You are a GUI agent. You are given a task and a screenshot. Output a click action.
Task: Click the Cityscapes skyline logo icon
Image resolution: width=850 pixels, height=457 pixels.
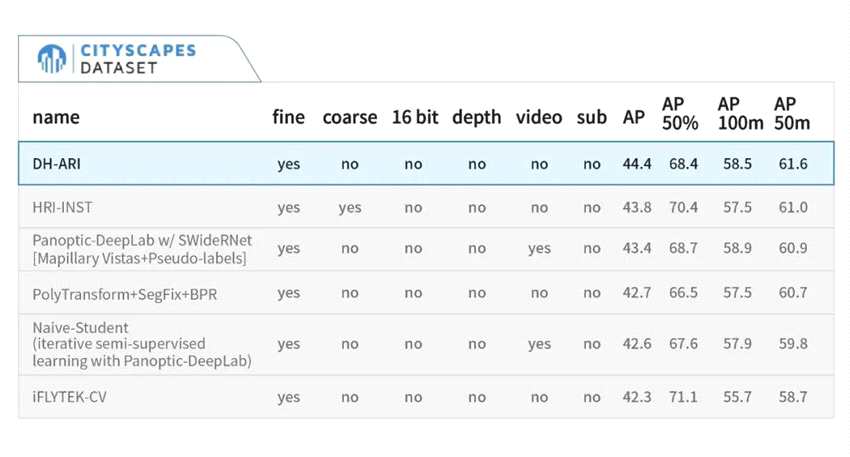point(52,59)
